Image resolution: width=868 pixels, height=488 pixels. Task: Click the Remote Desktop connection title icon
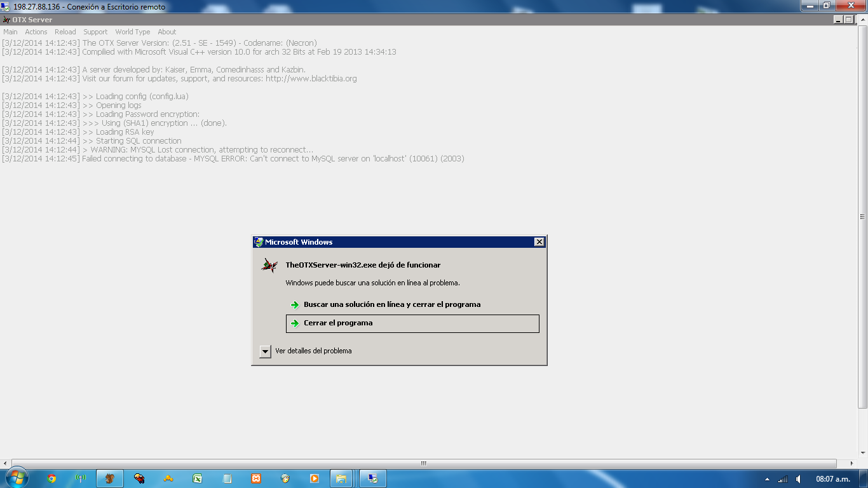[6, 6]
